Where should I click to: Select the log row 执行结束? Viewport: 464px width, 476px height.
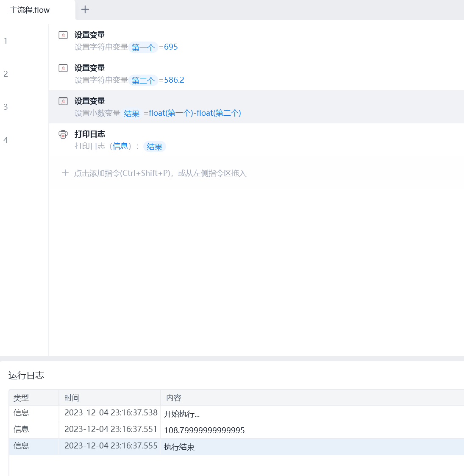pyautogui.click(x=236, y=447)
